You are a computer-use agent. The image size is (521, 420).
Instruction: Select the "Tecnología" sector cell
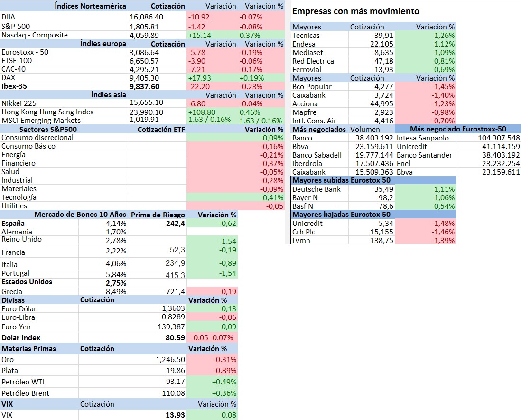click(19, 197)
